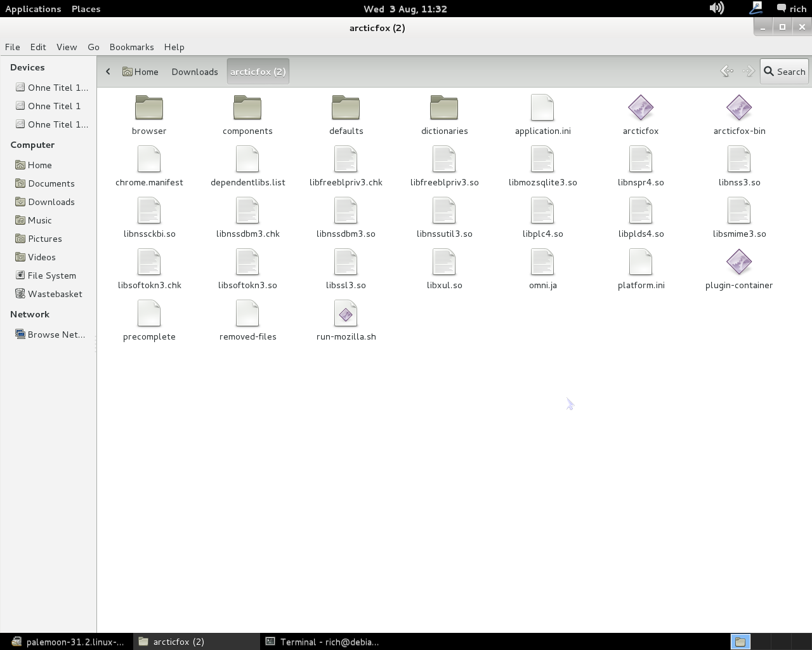Select the libplds4.so file icon
The height and width of the screenshot is (650, 812).
tap(641, 211)
